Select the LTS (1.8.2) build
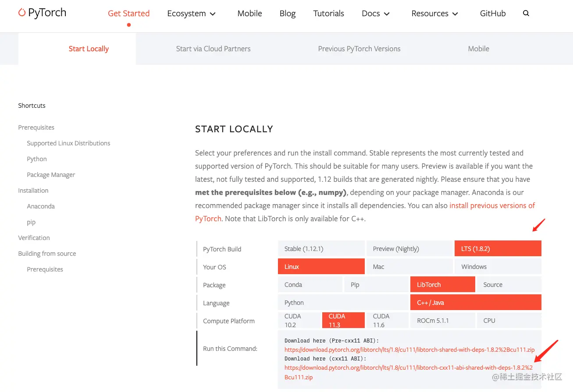Viewport: 573px width, 392px height. (498, 248)
